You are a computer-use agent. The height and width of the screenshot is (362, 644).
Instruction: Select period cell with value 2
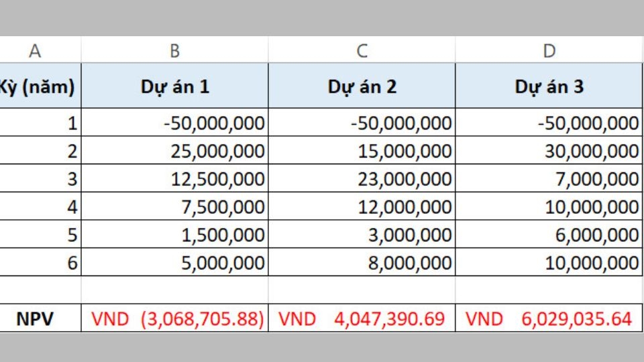click(x=40, y=150)
